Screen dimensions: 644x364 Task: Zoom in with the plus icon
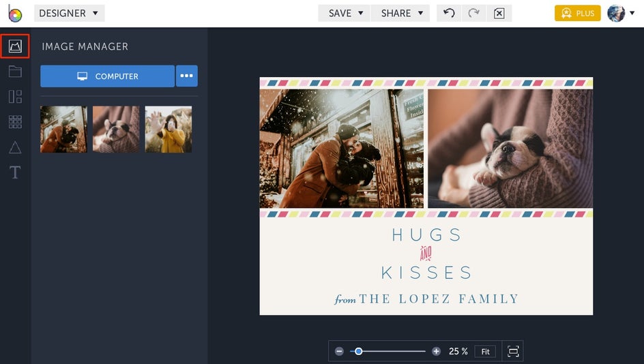point(436,351)
